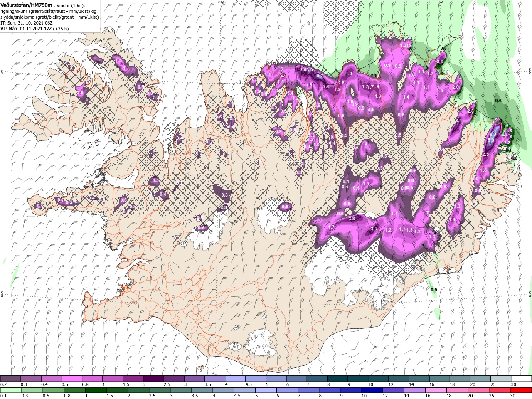Image resolution: width=532 pixels, height=399 pixels.
Task: Select the white last swatch of upper legend row
Action: tap(521, 379)
